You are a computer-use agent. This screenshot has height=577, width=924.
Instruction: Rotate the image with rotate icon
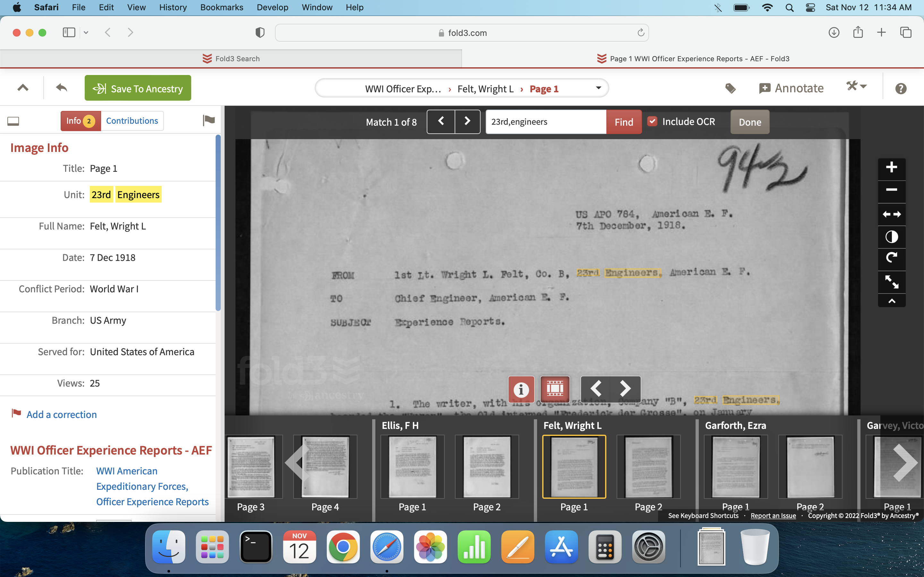coord(891,258)
